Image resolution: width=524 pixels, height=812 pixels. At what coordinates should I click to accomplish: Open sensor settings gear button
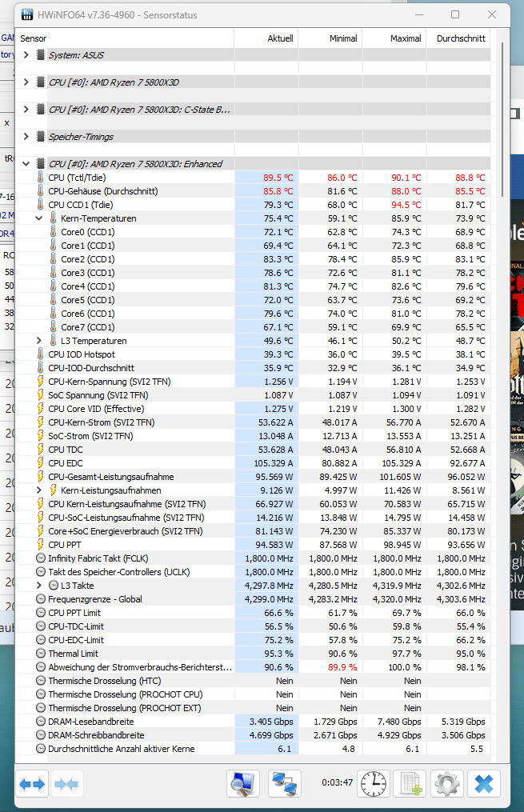tap(447, 783)
